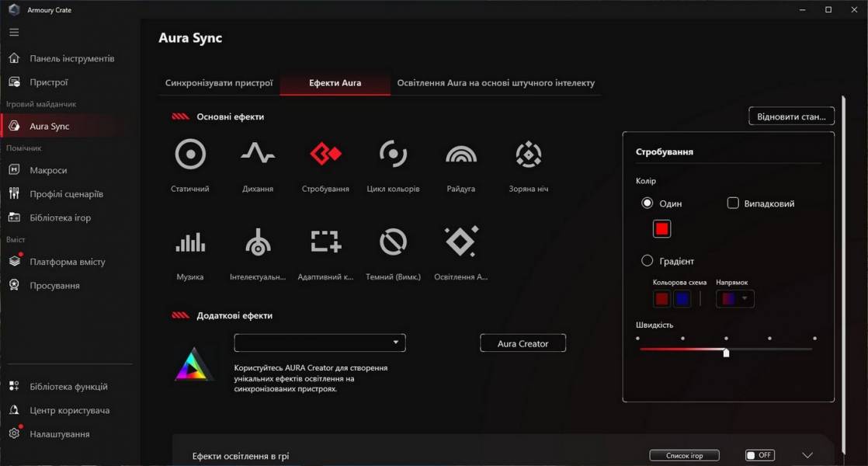Screen dimensions: 868x466
Task: Click the Додаткові ефекти heading
Action: tap(234, 315)
